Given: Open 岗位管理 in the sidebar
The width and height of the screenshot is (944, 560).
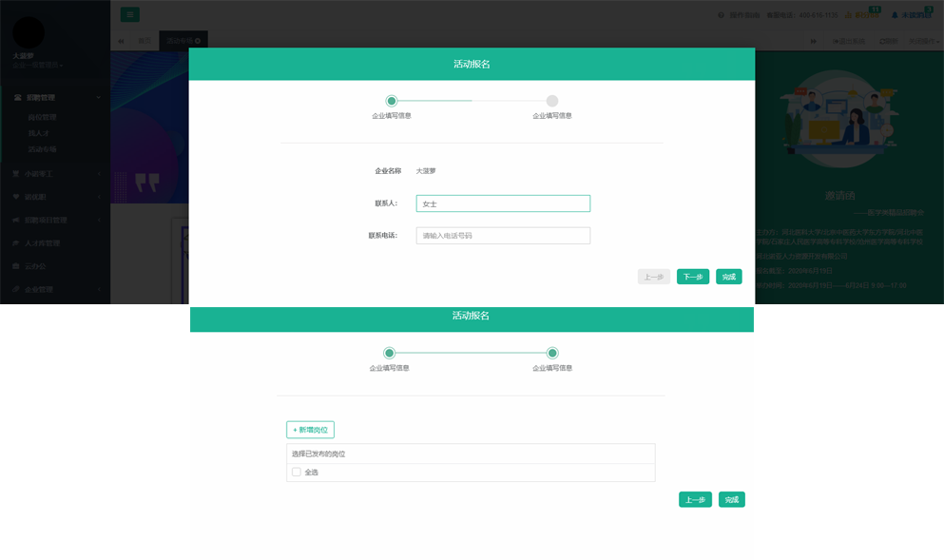Looking at the screenshot, I should pyautogui.click(x=43, y=117).
